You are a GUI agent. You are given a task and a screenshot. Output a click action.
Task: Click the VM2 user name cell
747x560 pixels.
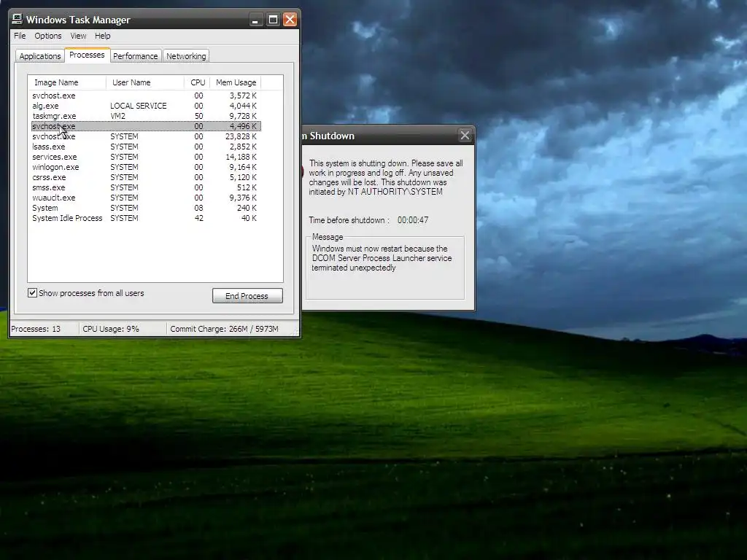[x=118, y=116]
